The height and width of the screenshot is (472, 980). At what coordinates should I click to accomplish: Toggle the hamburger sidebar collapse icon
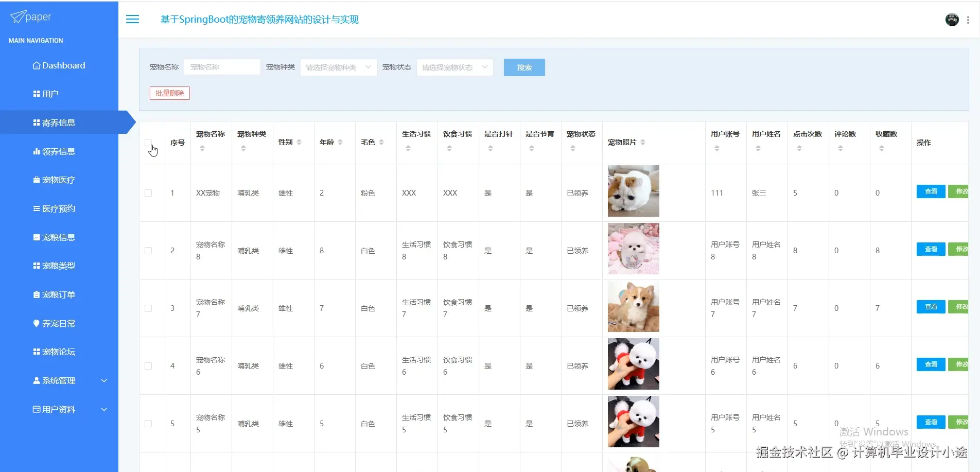pos(133,19)
